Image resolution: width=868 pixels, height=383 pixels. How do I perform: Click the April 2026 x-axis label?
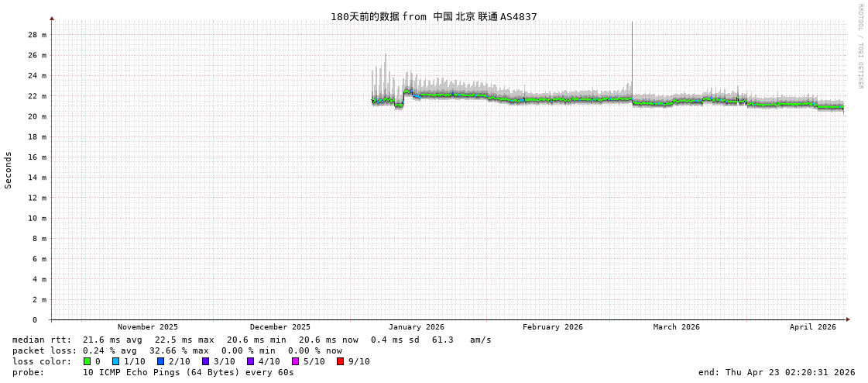[x=812, y=327]
